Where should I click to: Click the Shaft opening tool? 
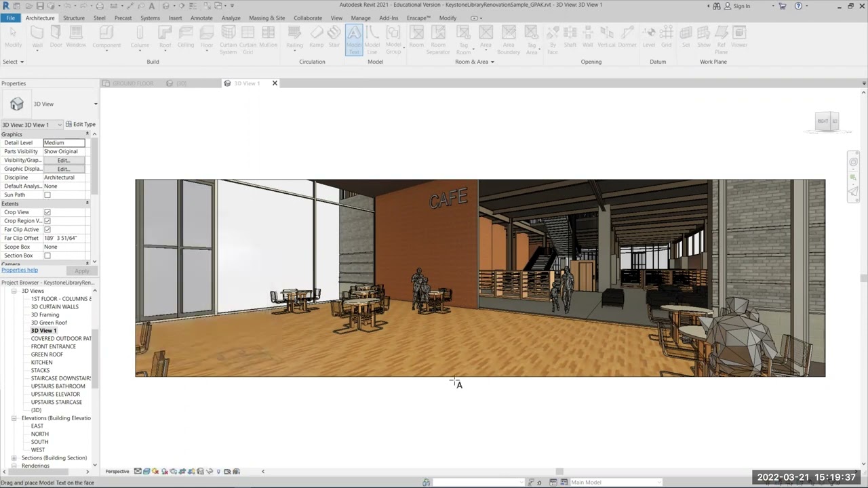click(570, 37)
